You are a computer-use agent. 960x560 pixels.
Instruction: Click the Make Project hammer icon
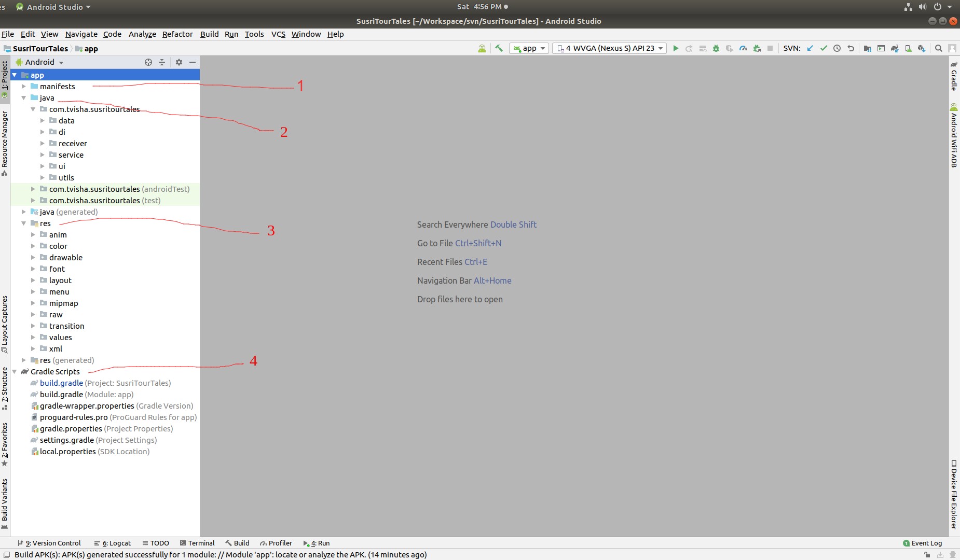(499, 48)
